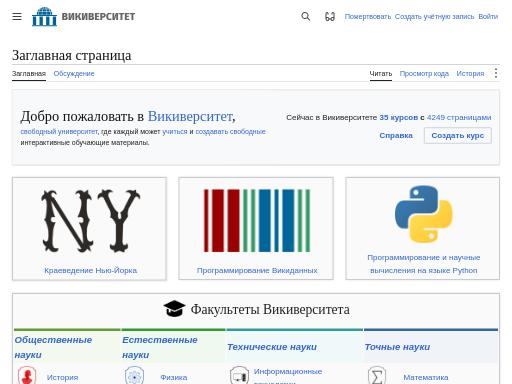Image resolution: width=512 pixels, height=384 pixels.
Task: Open the more options three-dot menu
Action: point(496,73)
